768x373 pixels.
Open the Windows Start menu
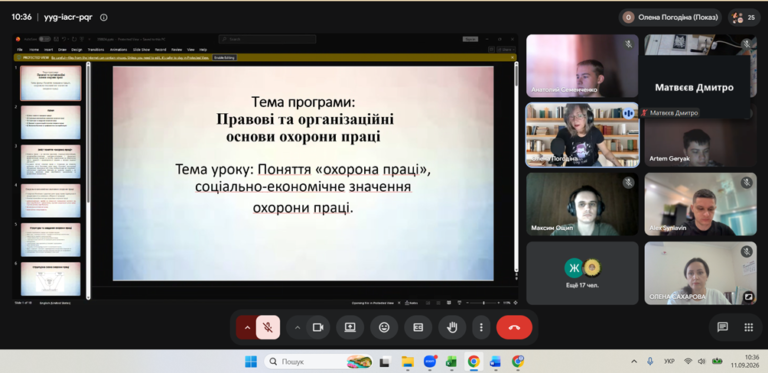tap(251, 362)
